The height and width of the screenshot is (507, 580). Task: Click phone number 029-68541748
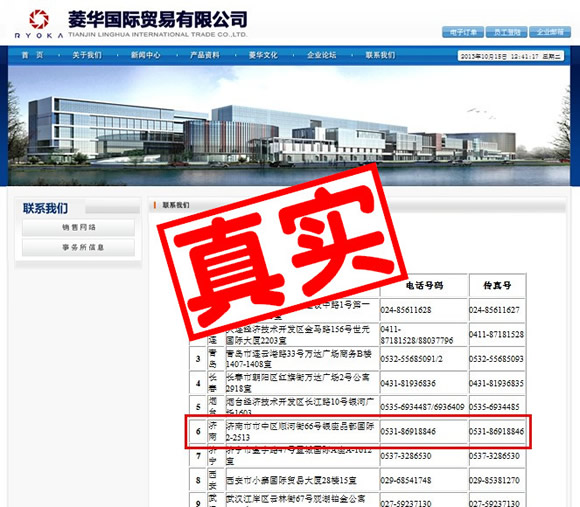[406, 480]
